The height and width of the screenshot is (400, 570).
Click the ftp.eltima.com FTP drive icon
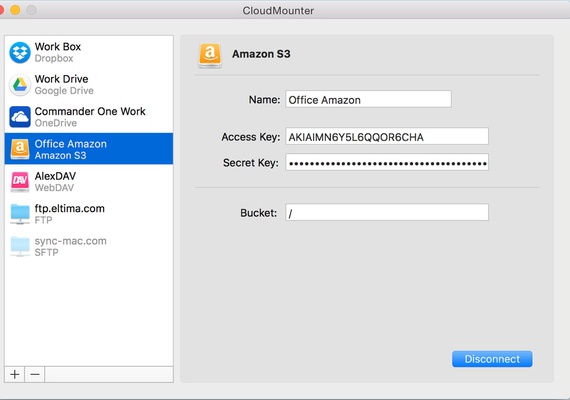point(20,214)
